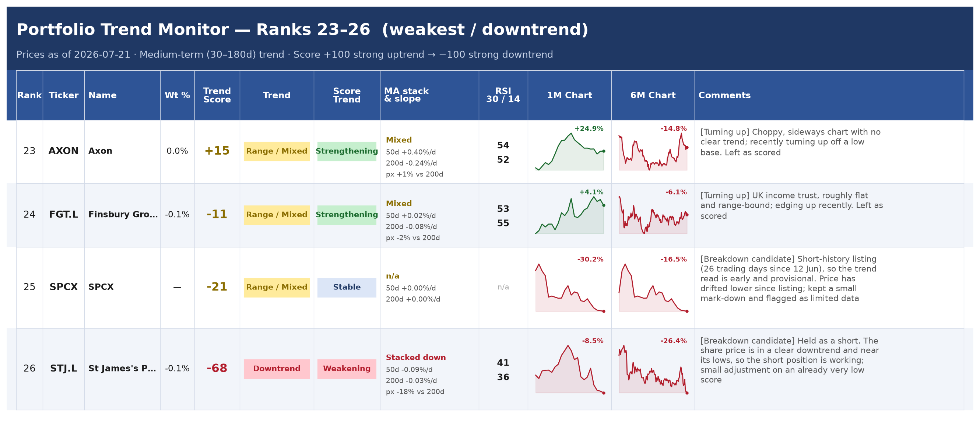Viewport: 980px width, 433px height.
Task: Click the Rank column header
Action: [x=29, y=95]
